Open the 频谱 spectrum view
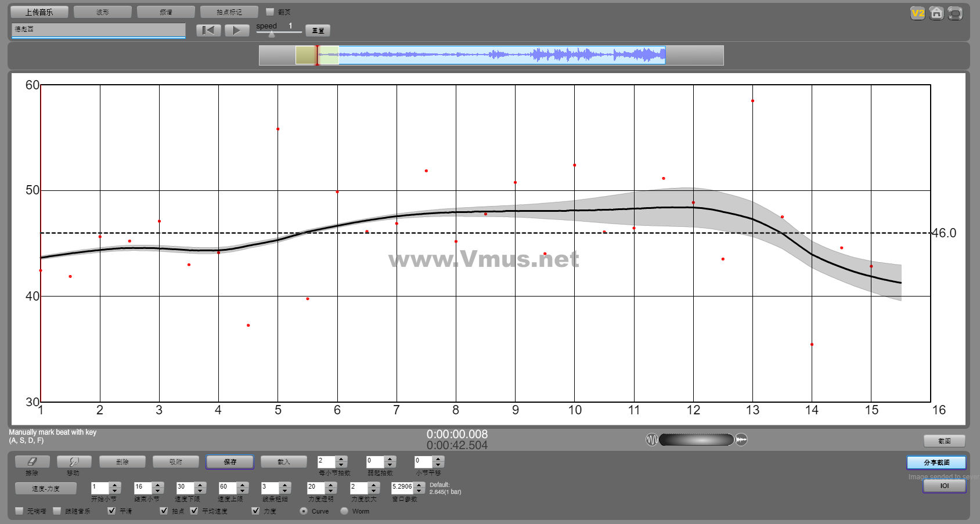Viewport: 980px width, 524px height. 166,12
